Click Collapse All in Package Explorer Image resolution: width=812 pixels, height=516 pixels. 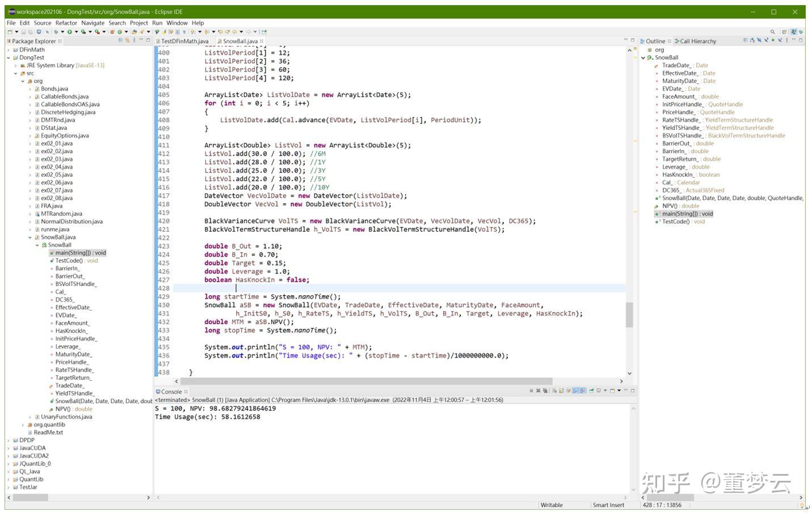(120, 41)
